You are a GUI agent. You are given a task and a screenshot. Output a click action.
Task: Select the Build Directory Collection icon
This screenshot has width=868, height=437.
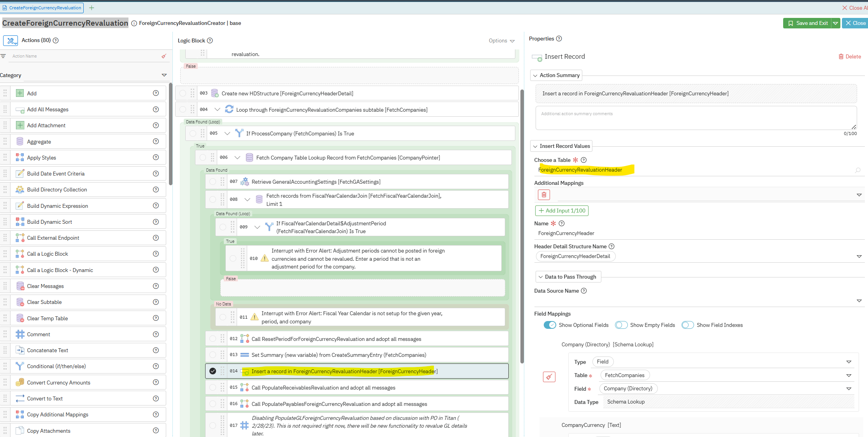tap(20, 190)
